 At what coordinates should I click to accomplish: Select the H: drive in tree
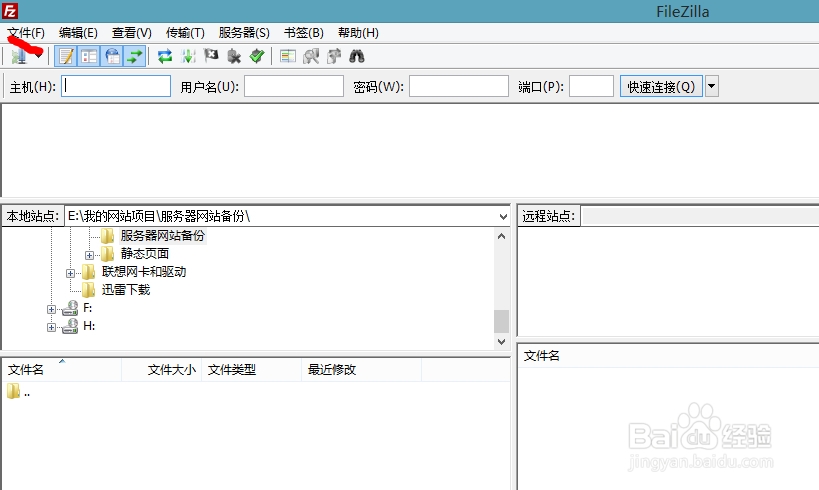pos(89,326)
